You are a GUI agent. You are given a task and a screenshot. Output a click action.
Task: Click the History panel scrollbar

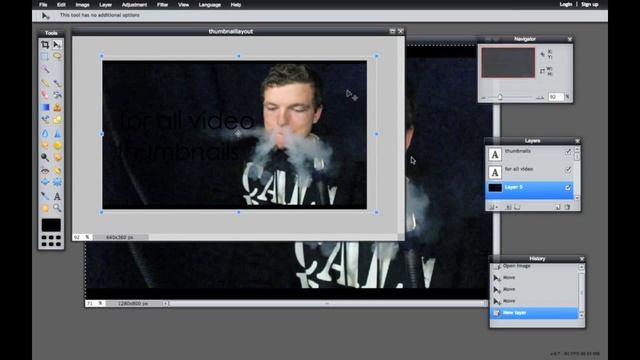pyautogui.click(x=581, y=291)
